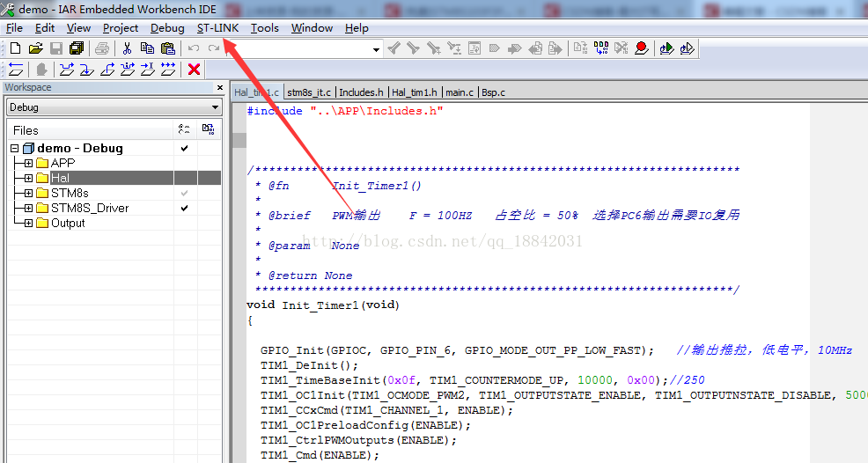Viewport: 868px width, 463px height.
Task: Click the Next Bookmark arrow icon
Action: click(514, 48)
